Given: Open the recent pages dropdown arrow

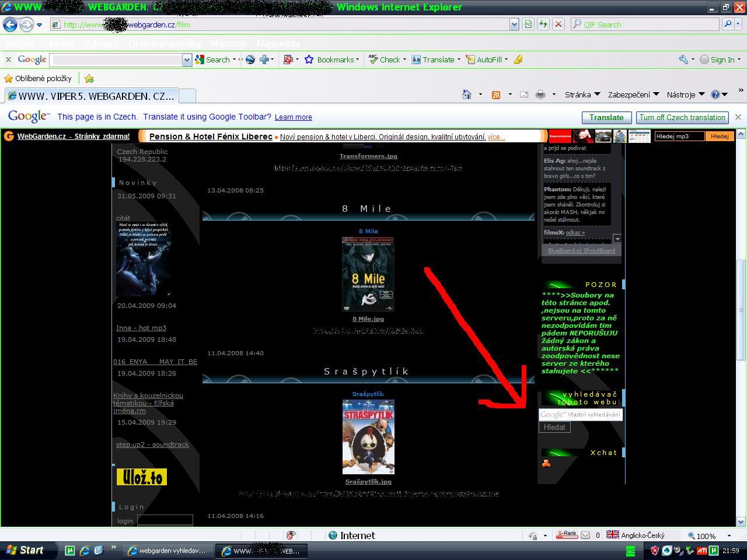Looking at the screenshot, I should pos(39,24).
